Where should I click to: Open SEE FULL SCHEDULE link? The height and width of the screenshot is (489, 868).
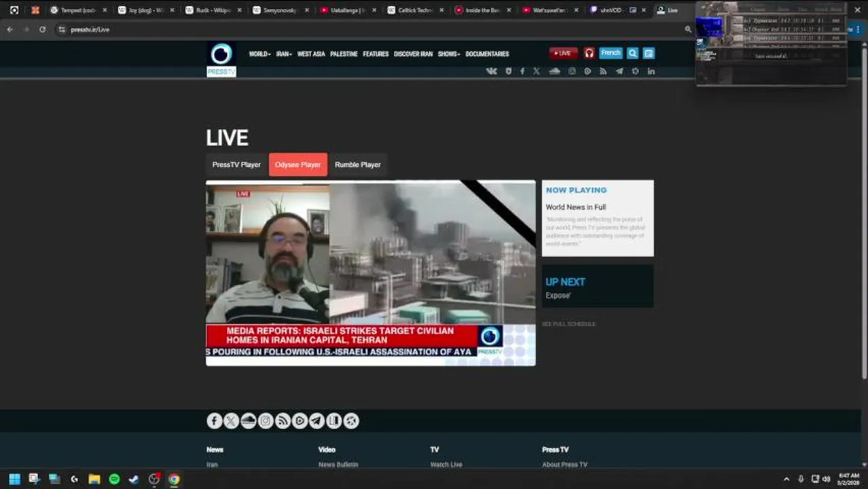568,324
